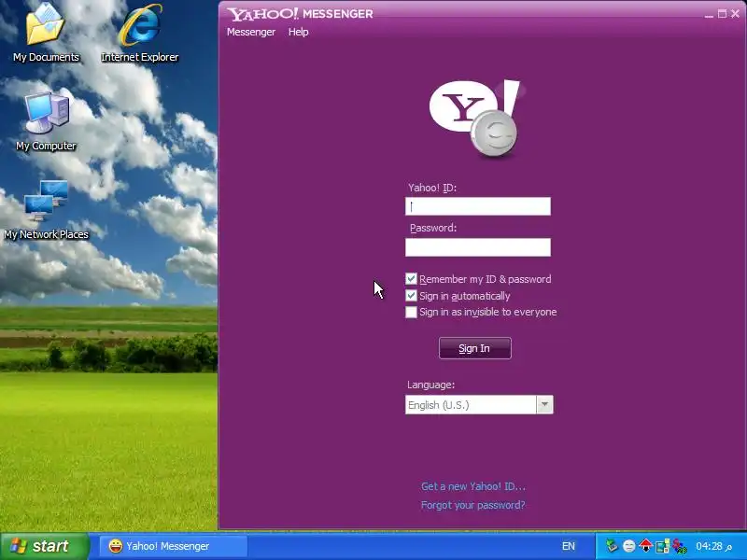Open the Messenger menu
The width and height of the screenshot is (747, 560).
coord(251,32)
